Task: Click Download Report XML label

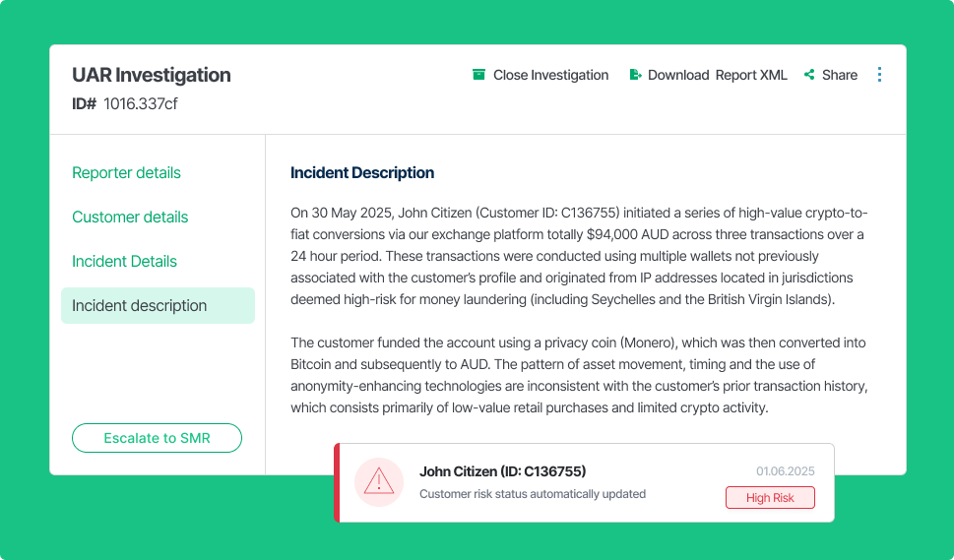Action: coord(718,75)
